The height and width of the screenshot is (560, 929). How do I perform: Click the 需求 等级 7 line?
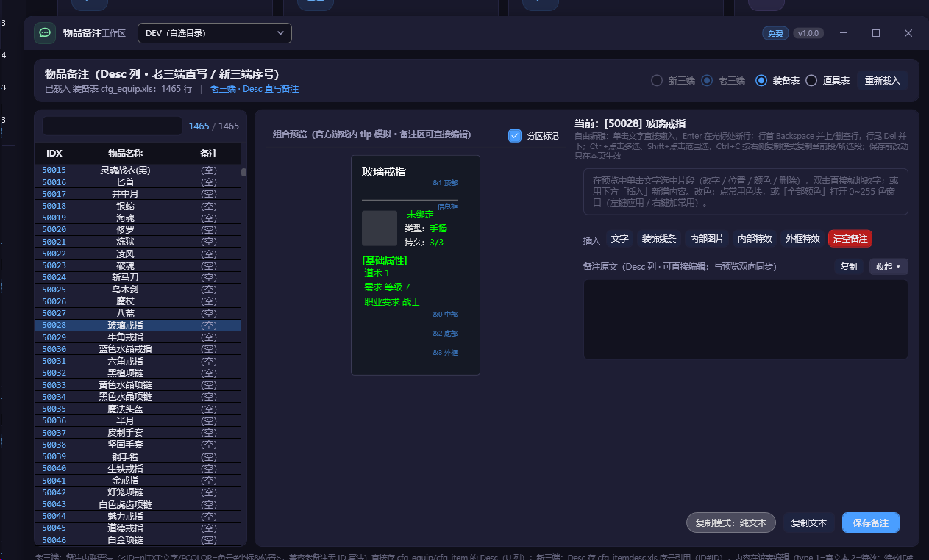coord(387,287)
